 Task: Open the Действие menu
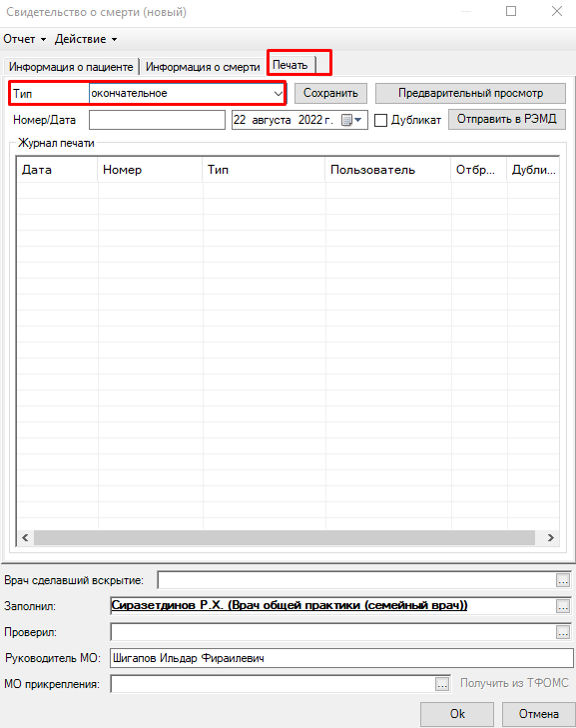(86, 39)
